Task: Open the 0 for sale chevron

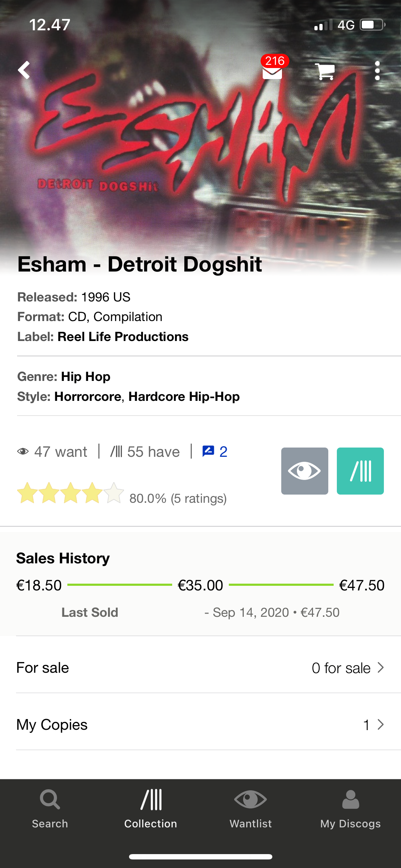Action: 380,667
